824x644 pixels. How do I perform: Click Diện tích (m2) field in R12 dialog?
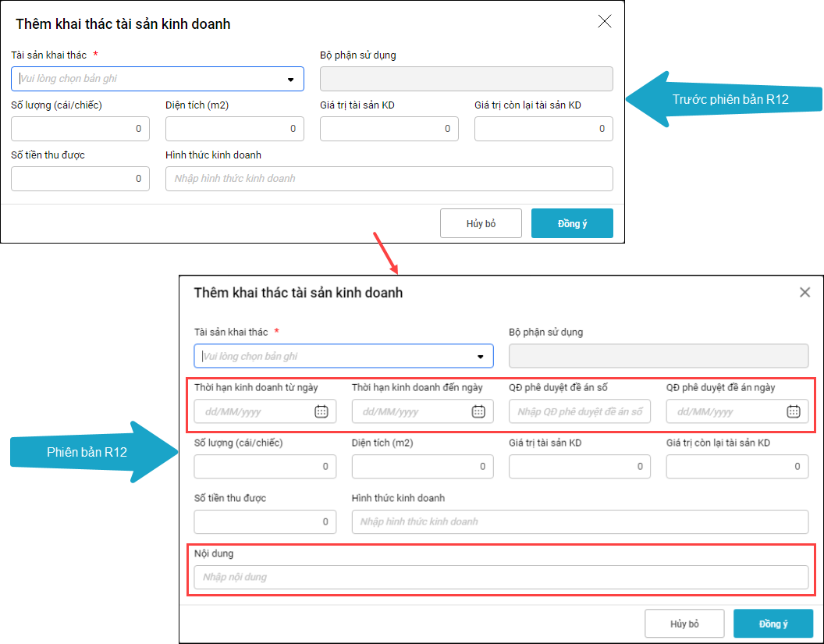tap(421, 467)
